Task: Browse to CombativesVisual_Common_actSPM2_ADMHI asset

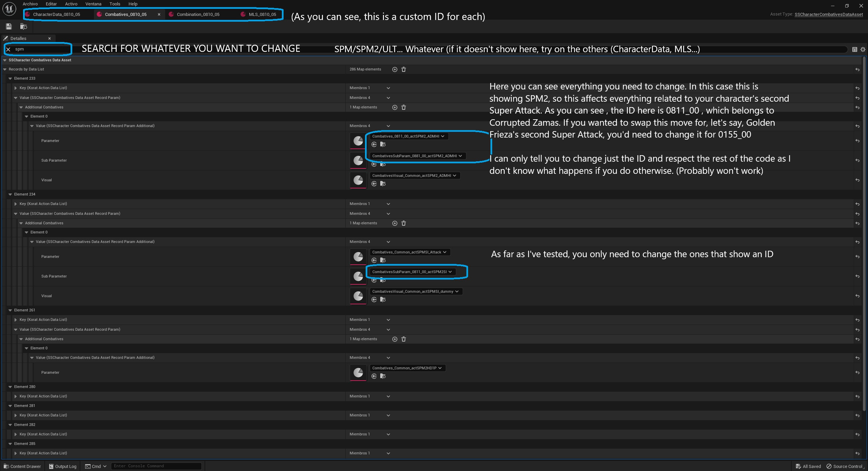Action: pyautogui.click(x=383, y=184)
